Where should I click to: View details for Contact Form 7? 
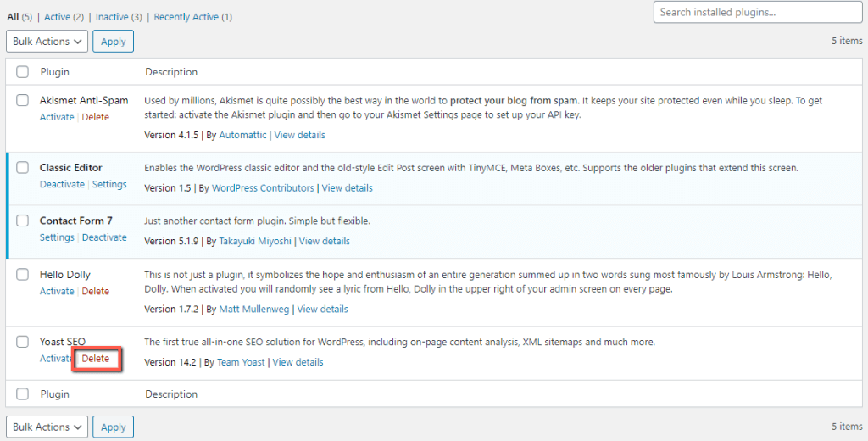tap(325, 241)
